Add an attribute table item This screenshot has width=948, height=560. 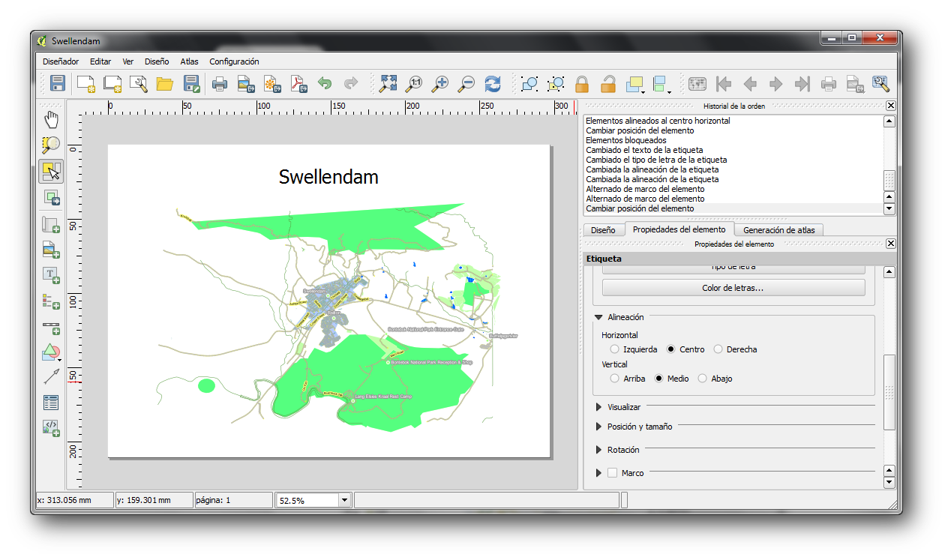pyautogui.click(x=51, y=403)
